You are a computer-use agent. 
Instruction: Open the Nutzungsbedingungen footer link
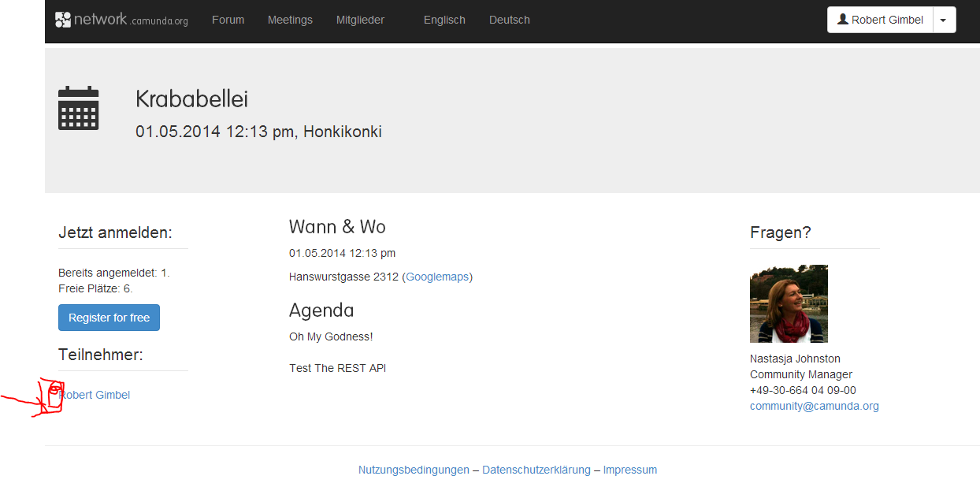point(414,470)
